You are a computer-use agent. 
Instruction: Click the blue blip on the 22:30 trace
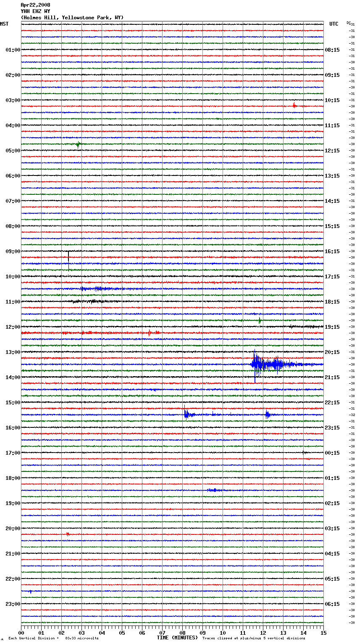point(30,592)
